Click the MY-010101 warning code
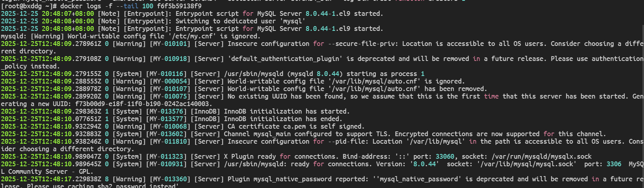This screenshot has height=188, width=644. click(x=170, y=44)
